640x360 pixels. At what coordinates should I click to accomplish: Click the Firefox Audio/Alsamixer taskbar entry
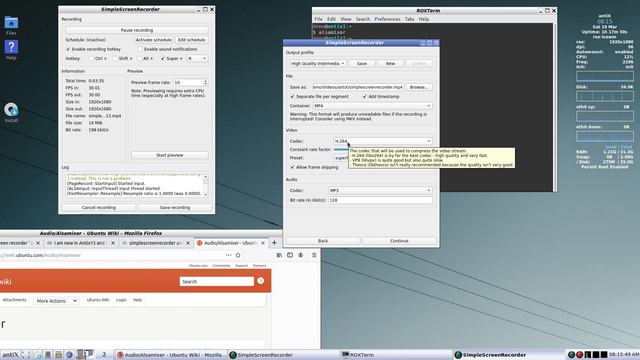[171, 355]
